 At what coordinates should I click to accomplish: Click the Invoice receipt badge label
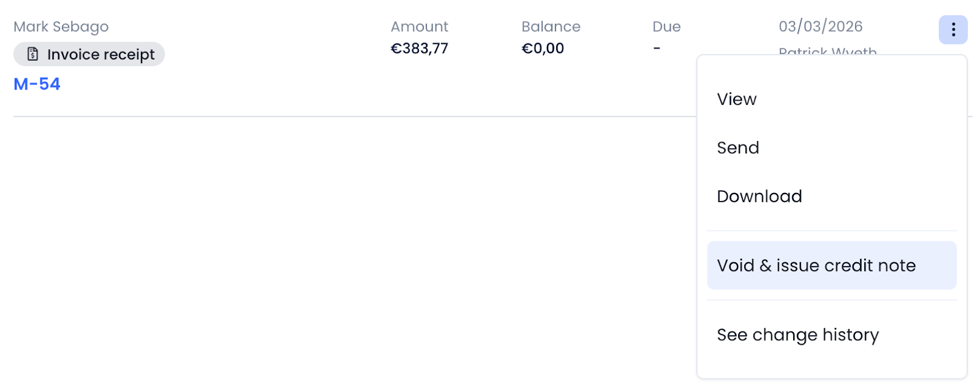(101, 55)
